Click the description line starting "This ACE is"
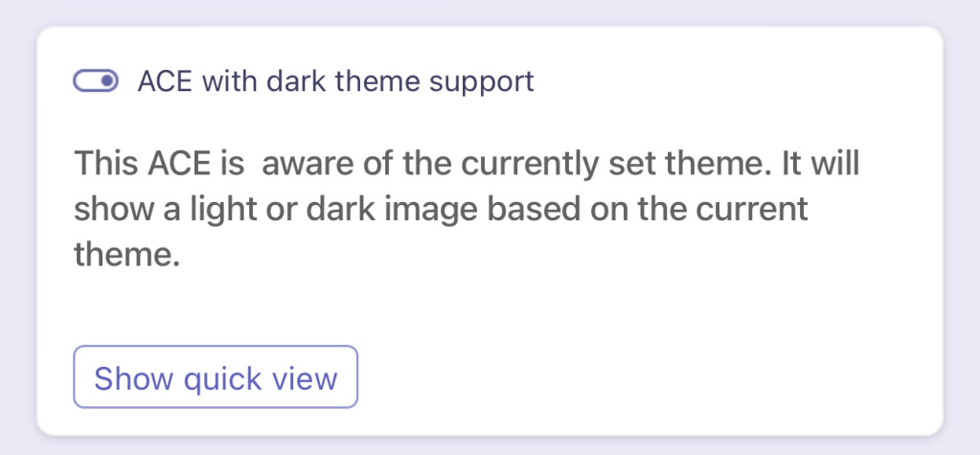The image size is (980, 455). coord(467,163)
